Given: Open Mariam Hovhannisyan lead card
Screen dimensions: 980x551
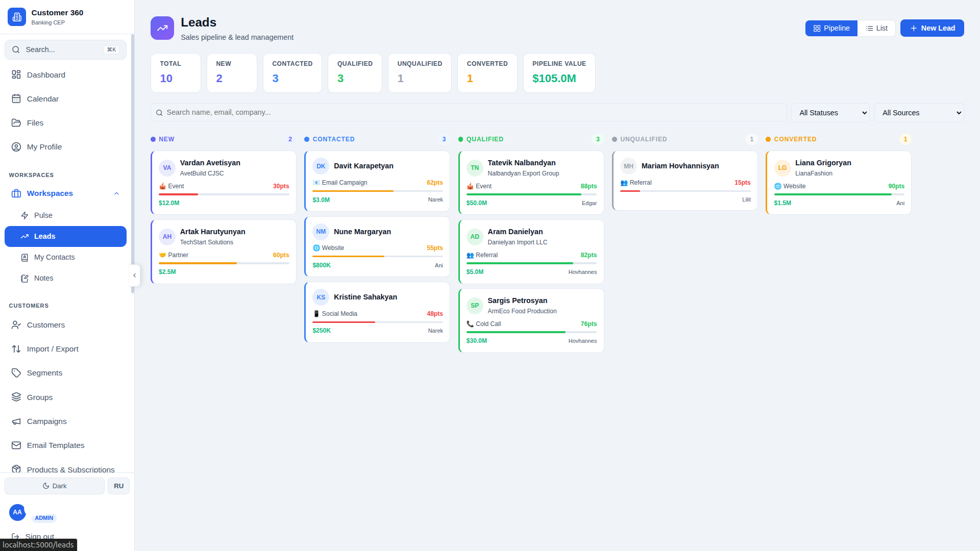Looking at the screenshot, I should (x=685, y=181).
